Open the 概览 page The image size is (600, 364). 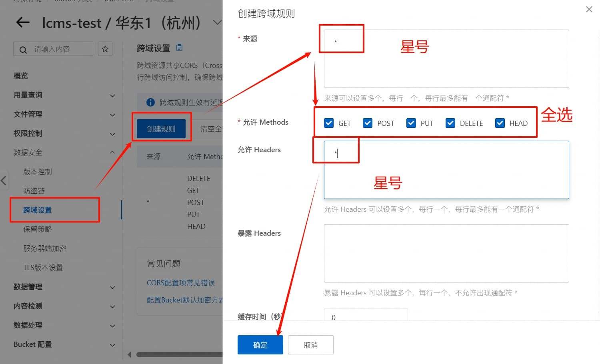(x=21, y=76)
